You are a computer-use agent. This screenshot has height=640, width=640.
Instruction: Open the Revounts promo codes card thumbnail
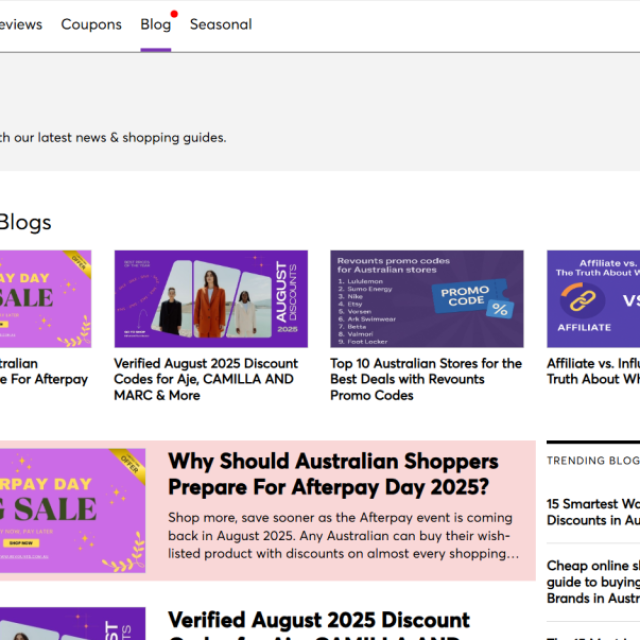(427, 299)
